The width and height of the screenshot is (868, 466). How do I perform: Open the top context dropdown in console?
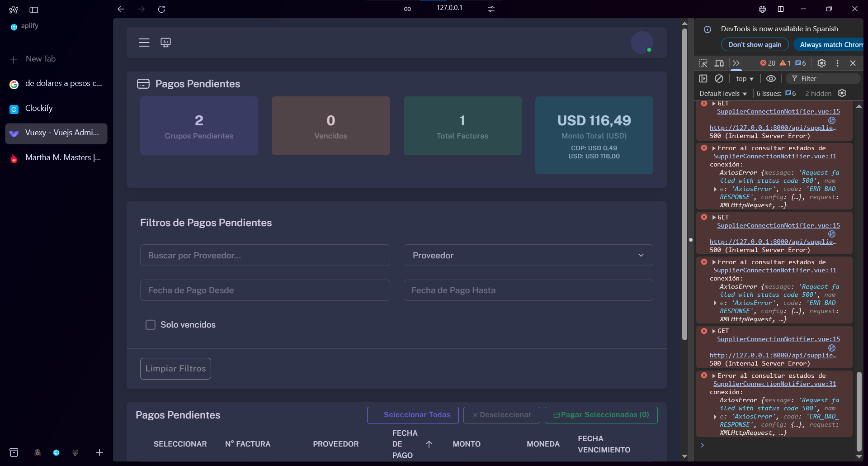[745, 79]
